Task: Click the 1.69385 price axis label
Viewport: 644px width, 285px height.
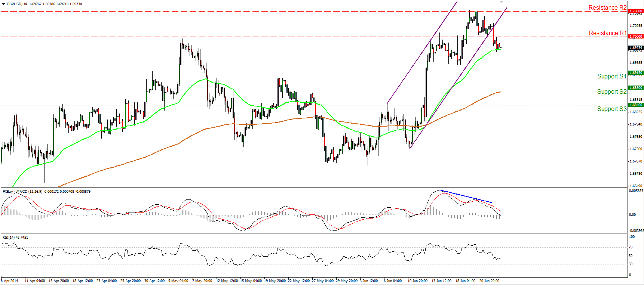Action: [x=636, y=62]
